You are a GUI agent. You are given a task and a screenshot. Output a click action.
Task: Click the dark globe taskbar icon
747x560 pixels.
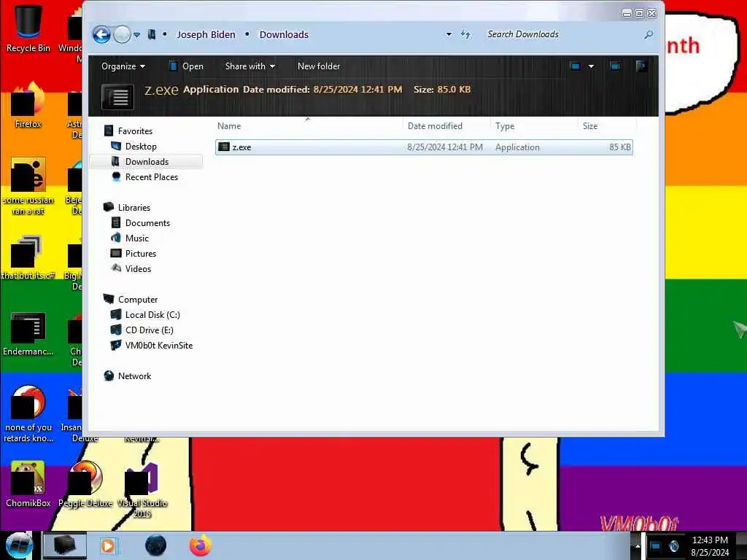coord(156,545)
